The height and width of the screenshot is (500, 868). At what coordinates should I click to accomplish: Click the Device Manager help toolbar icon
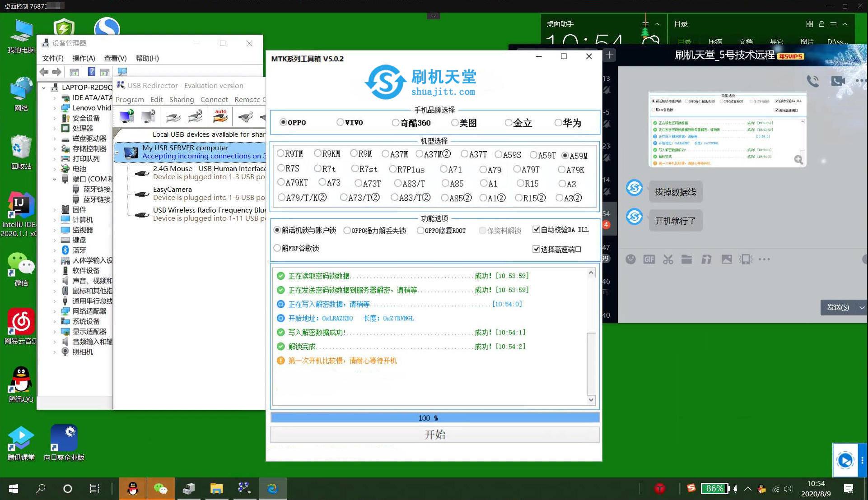[91, 72]
